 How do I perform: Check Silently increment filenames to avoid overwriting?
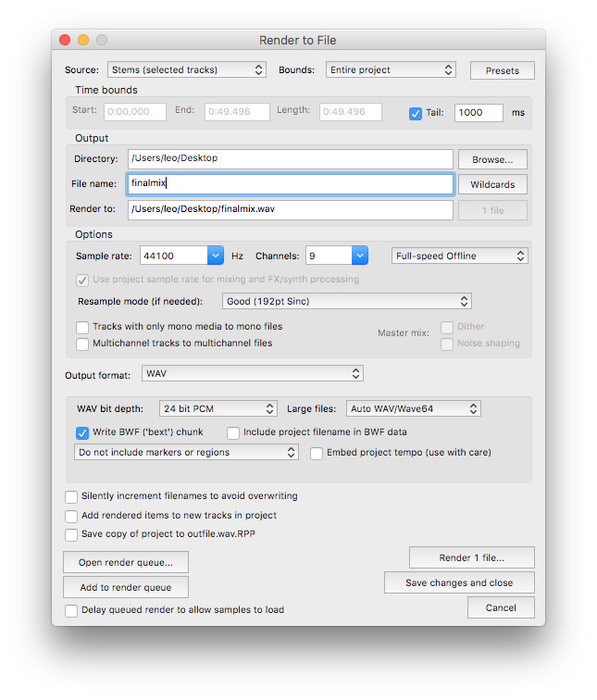point(71,496)
